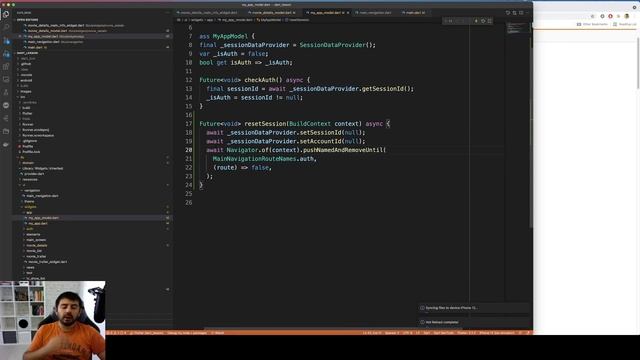This screenshot has height=360, width=640.
Task: Collapse the ios folder in the explorer
Action: click(22, 97)
